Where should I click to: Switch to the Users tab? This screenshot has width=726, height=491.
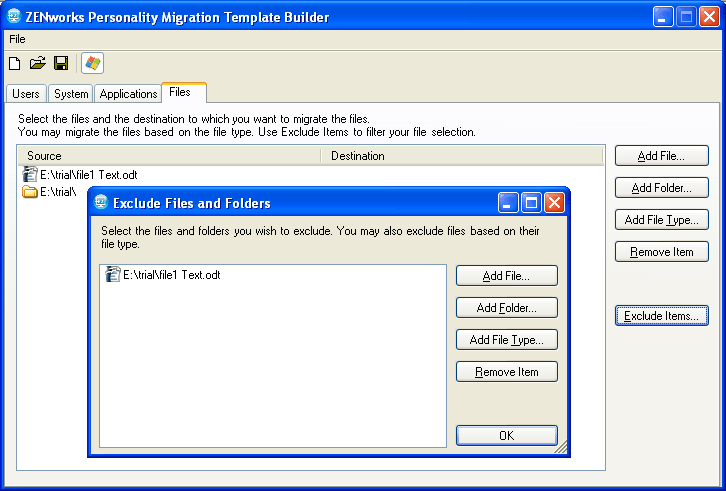click(26, 94)
